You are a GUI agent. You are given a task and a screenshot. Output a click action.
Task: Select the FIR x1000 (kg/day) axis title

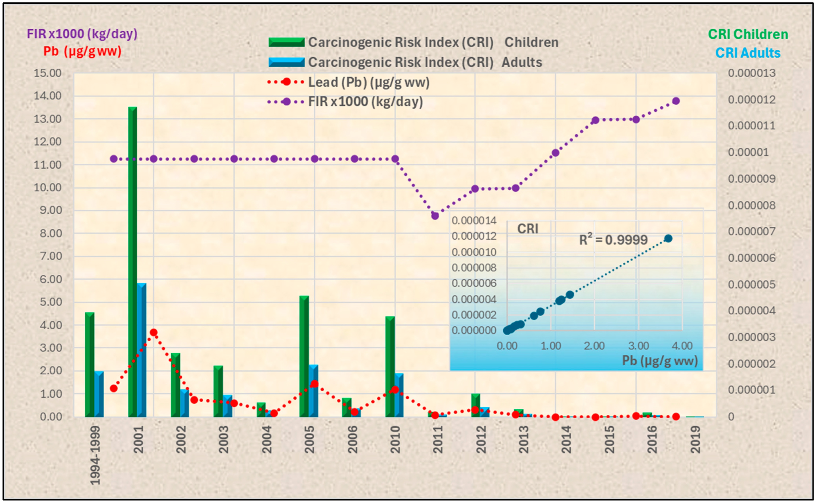point(82,34)
